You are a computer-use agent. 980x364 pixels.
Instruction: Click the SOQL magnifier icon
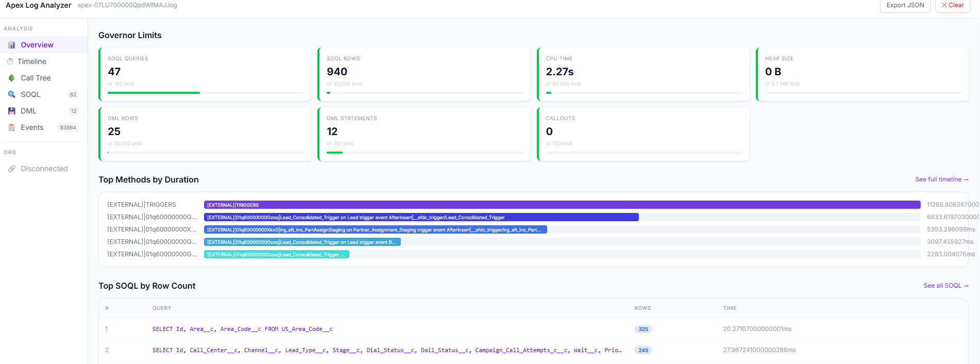pos(11,94)
